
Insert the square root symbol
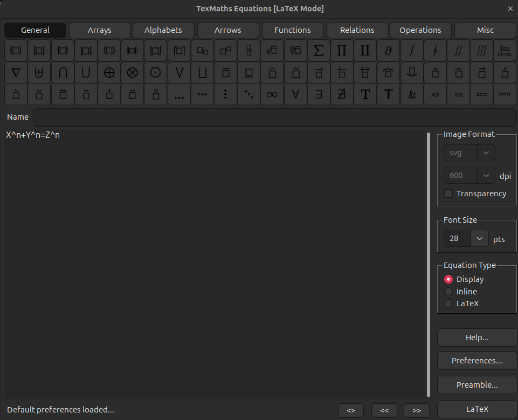pos(272,51)
